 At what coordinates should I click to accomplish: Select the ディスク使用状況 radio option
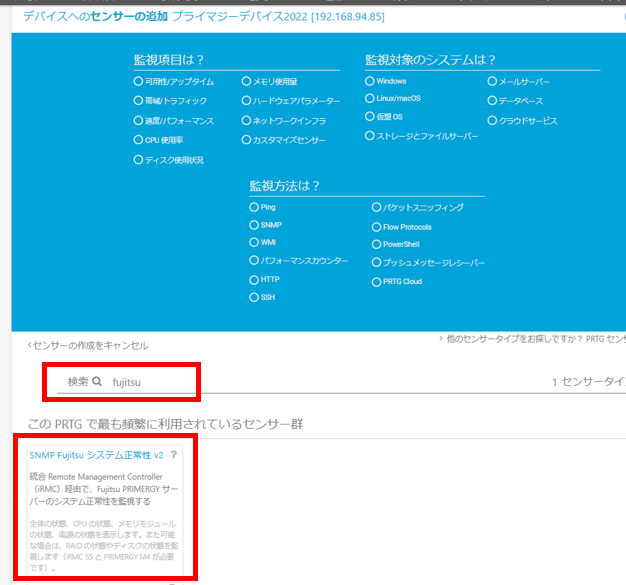click(138, 160)
